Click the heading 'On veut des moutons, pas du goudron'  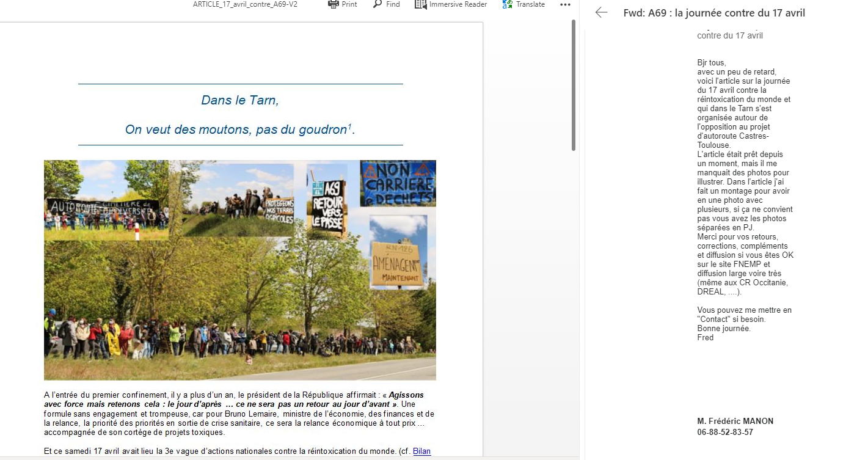tap(236, 130)
